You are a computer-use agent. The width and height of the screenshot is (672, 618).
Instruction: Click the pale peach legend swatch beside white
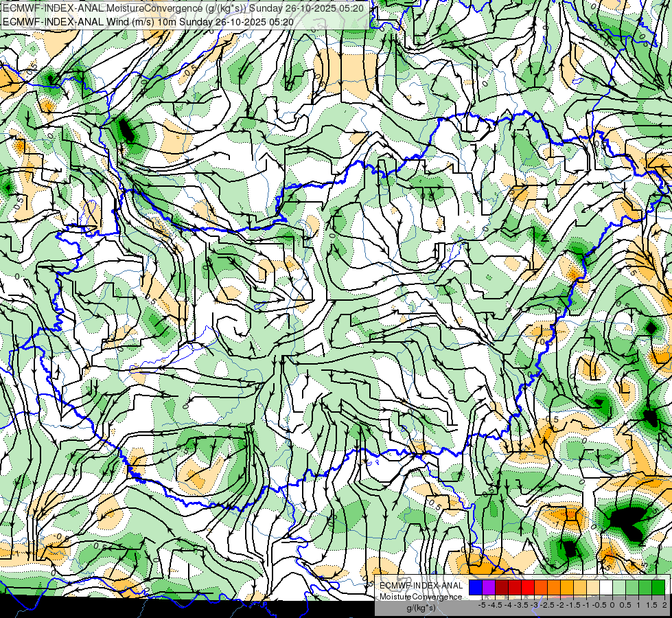click(x=593, y=587)
